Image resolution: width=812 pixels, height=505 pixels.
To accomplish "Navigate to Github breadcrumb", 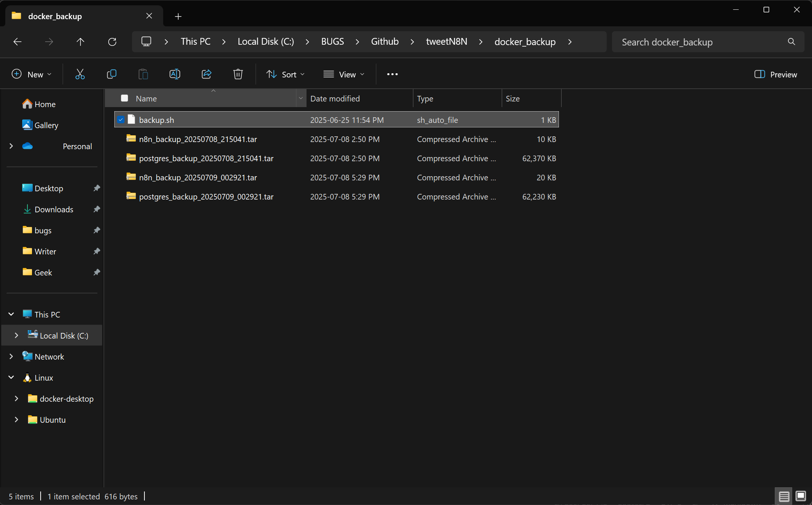I will pyautogui.click(x=385, y=41).
